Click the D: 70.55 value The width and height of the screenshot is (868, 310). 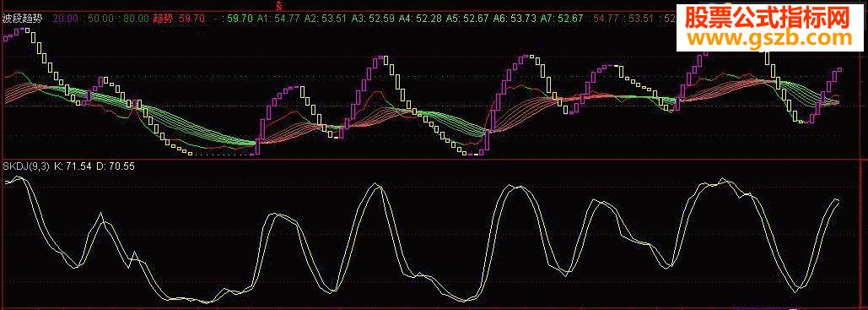coord(115,166)
